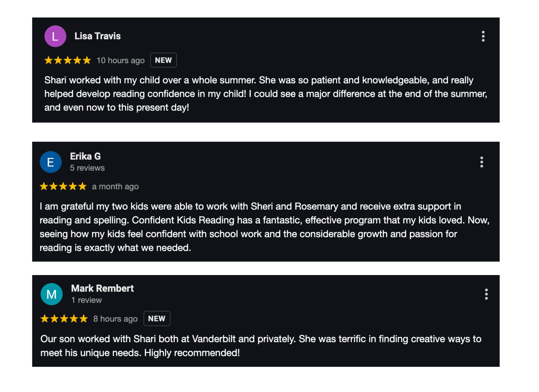Click the five-star rating on Lisa Travis's review

(x=68, y=60)
